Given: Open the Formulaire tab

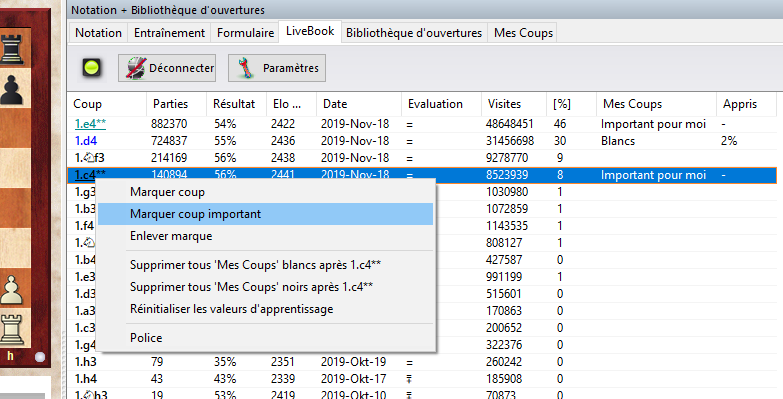Looking at the screenshot, I should [x=245, y=33].
